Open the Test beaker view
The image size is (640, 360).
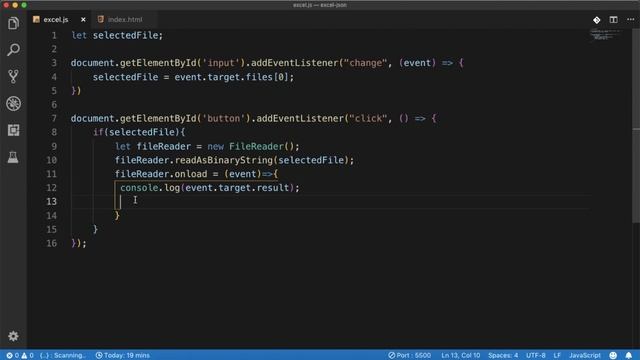point(13,157)
